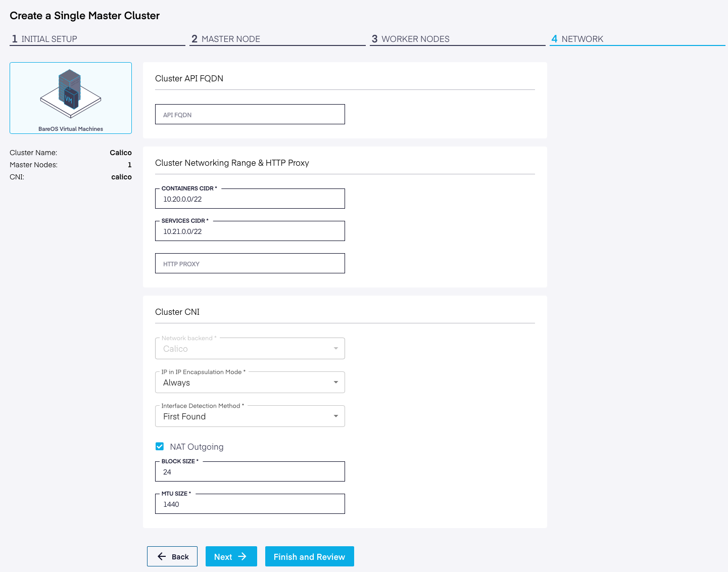Switch to the Master Node step
This screenshot has width=728, height=572.
coord(230,39)
